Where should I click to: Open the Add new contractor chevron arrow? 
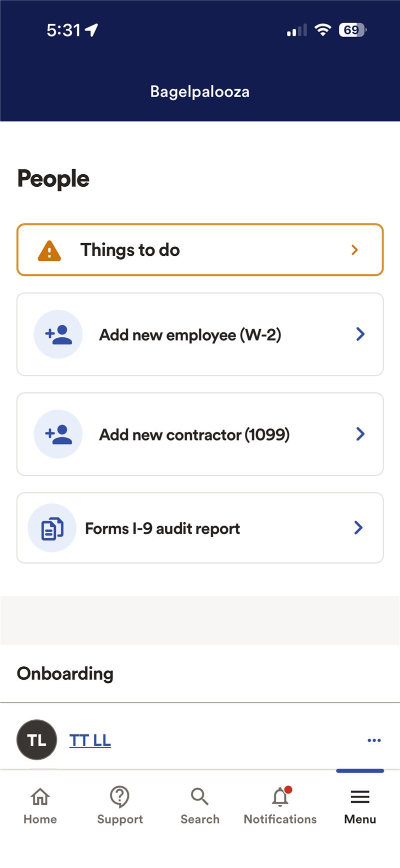pyautogui.click(x=360, y=434)
